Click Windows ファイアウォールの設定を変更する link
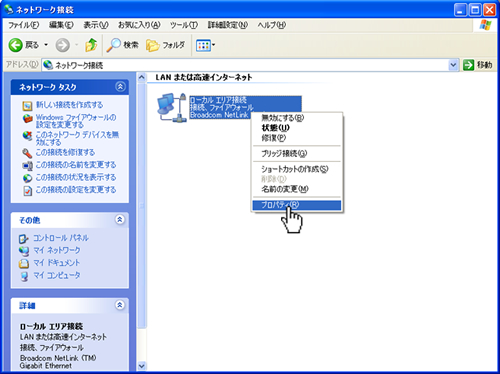The width and height of the screenshot is (500, 374). tap(76, 121)
